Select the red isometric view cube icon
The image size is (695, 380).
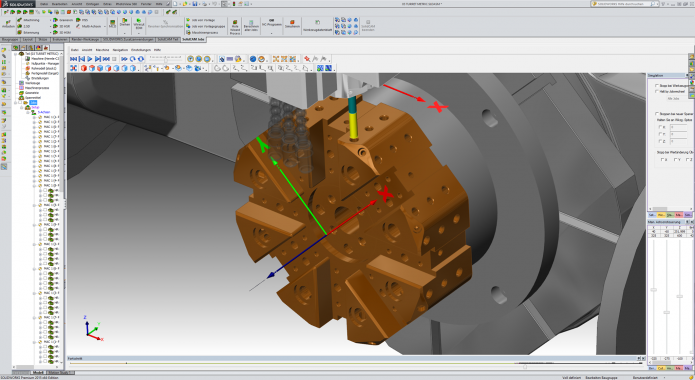click(x=84, y=68)
